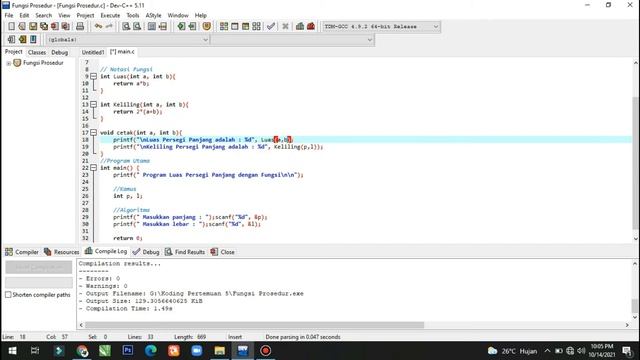Click the Stop Execution X icon
The height and width of the screenshot is (360, 640).
click(285, 26)
